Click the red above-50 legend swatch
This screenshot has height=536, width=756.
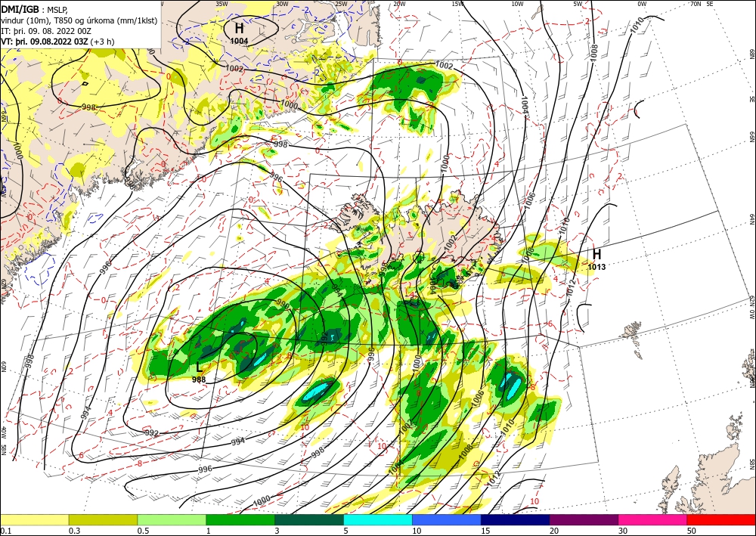pos(721,519)
